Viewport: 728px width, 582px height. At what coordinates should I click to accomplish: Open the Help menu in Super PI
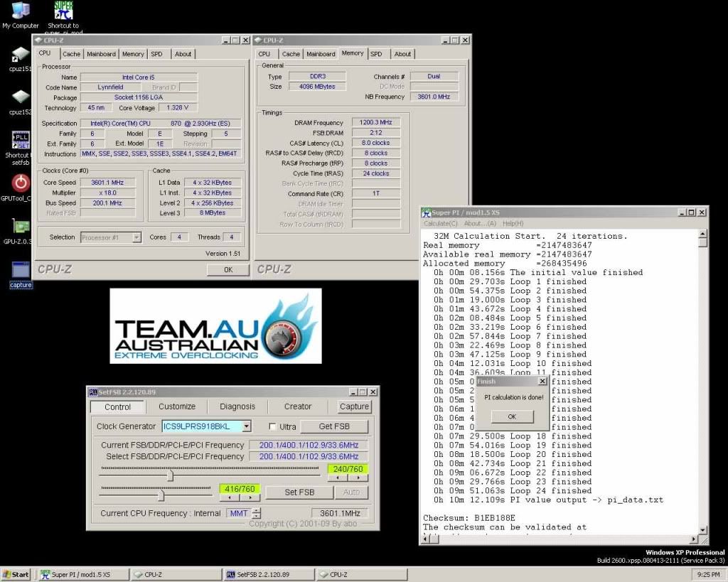pyautogui.click(x=513, y=223)
